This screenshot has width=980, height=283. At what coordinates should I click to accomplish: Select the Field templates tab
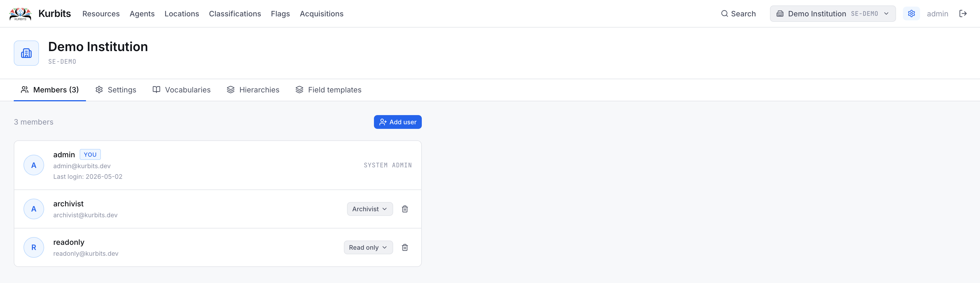click(328, 90)
